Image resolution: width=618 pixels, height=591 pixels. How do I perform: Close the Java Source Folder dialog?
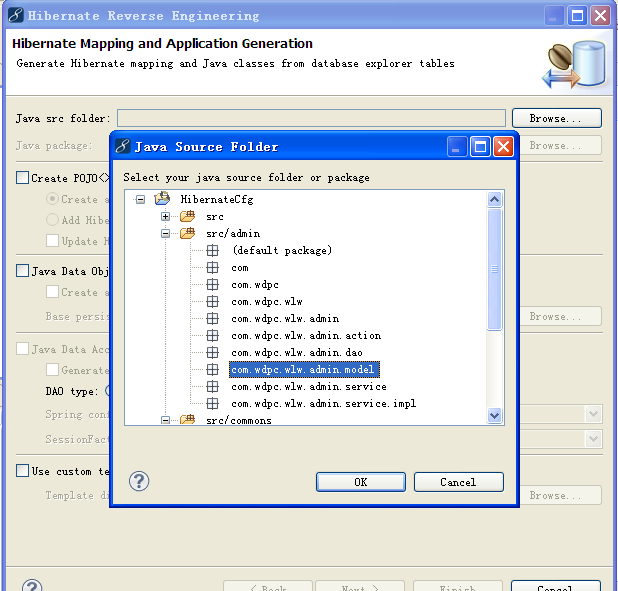[x=504, y=147]
